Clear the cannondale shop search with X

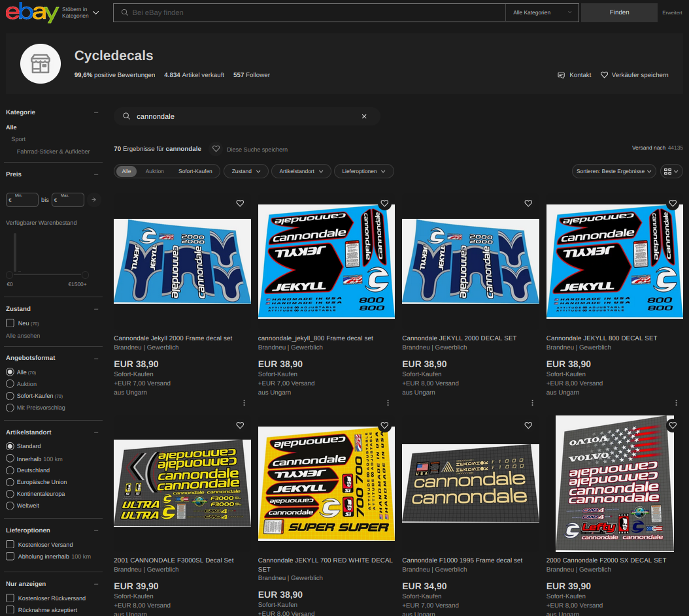364,116
